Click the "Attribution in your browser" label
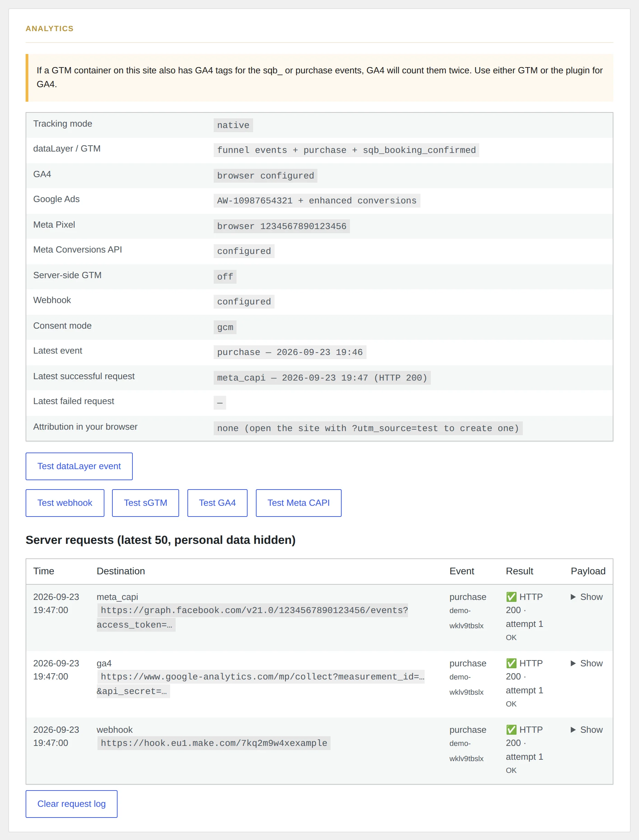Viewport: 639px width, 840px height. [85, 427]
